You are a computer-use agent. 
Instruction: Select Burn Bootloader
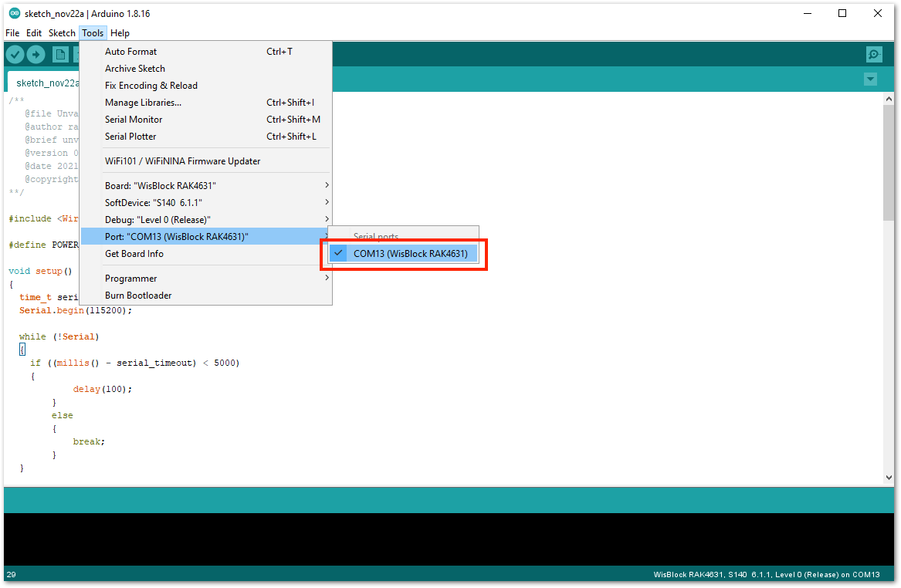(x=205, y=296)
